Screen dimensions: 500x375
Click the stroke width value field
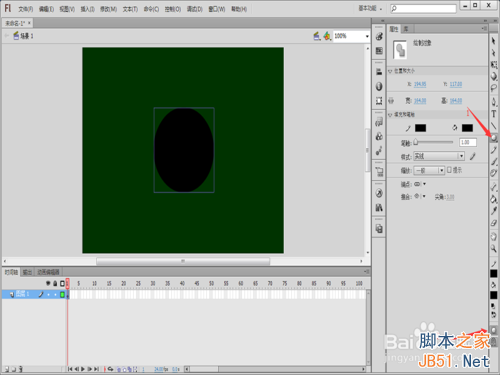click(468, 142)
